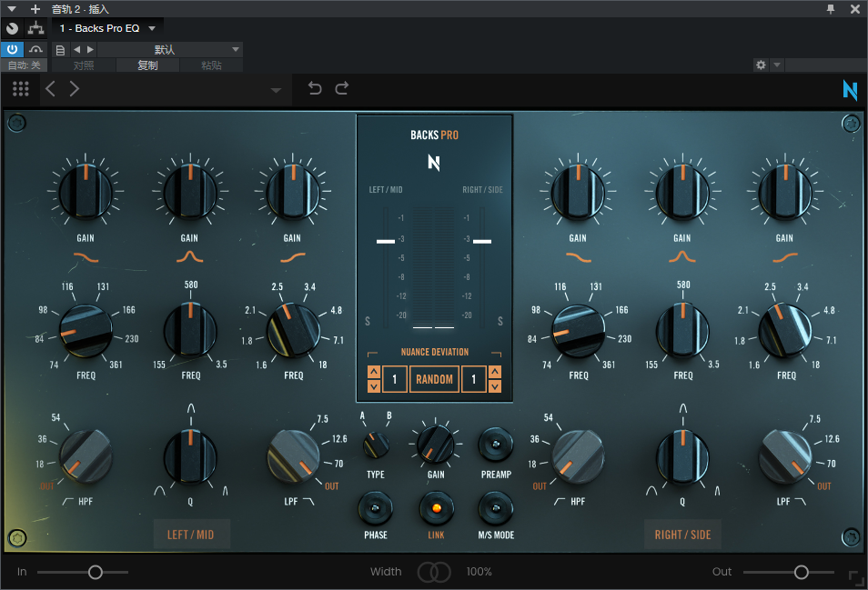
Task: Click the right high shelf curve icon
Action: click(x=785, y=257)
